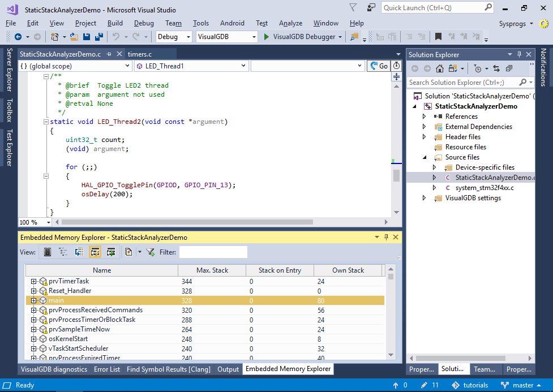Switch to the timers.c editor tab
Viewport: 553px width, 392px height.
(x=140, y=54)
